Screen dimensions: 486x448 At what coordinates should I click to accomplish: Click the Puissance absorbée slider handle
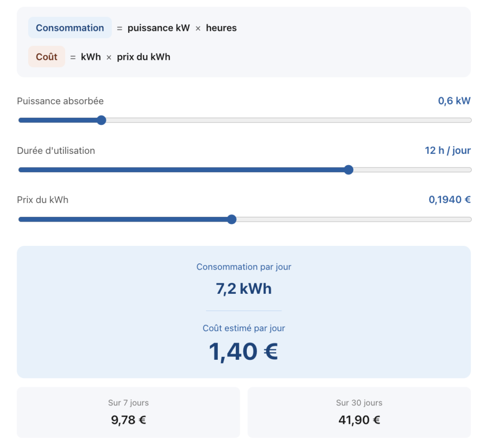pos(102,120)
